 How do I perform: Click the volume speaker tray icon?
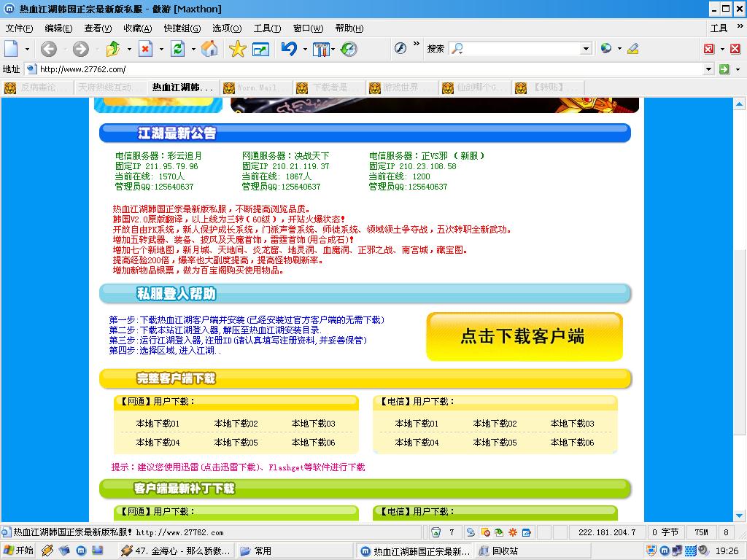(x=704, y=551)
